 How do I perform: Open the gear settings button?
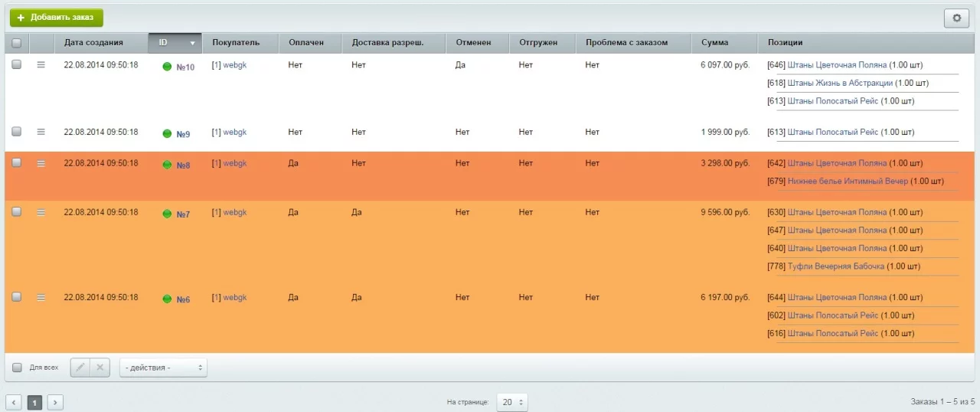[x=956, y=18]
